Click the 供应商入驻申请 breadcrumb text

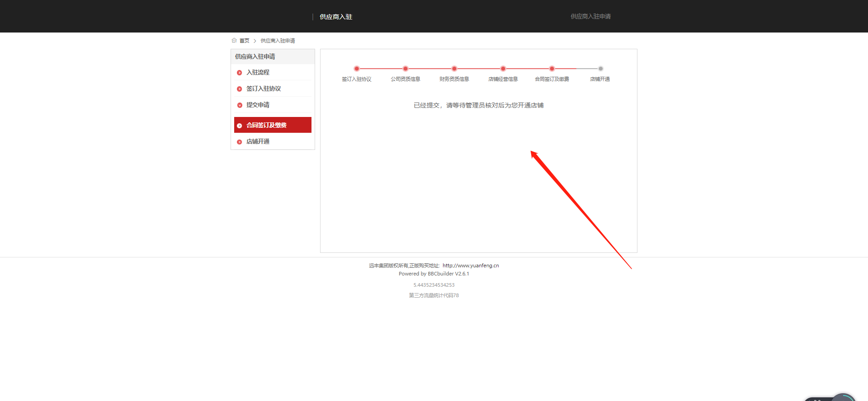(278, 41)
